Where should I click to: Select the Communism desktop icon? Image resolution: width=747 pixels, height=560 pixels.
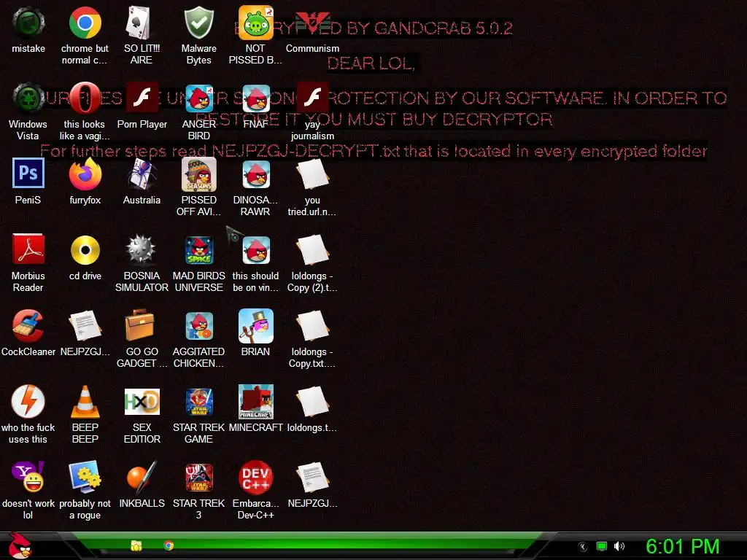312,23
